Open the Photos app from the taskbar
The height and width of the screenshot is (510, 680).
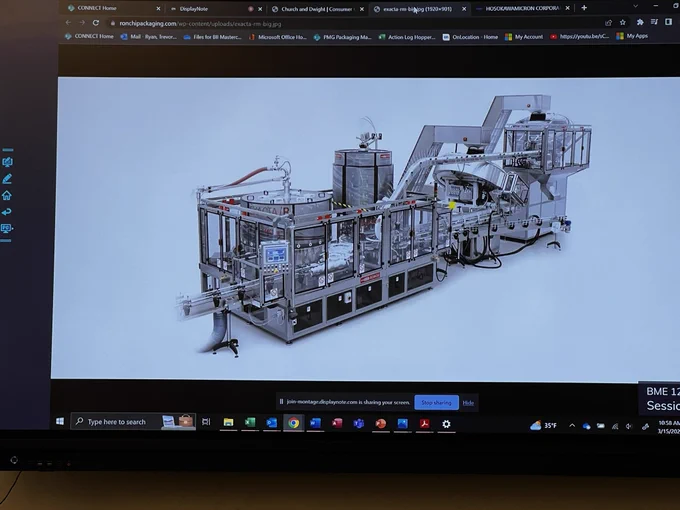pos(402,424)
